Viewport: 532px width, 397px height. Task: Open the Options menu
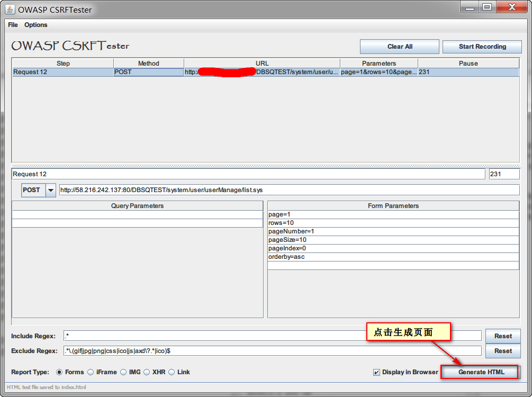(35, 25)
